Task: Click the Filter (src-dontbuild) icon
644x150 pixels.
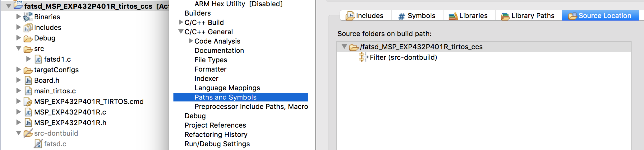Action: [x=364, y=57]
